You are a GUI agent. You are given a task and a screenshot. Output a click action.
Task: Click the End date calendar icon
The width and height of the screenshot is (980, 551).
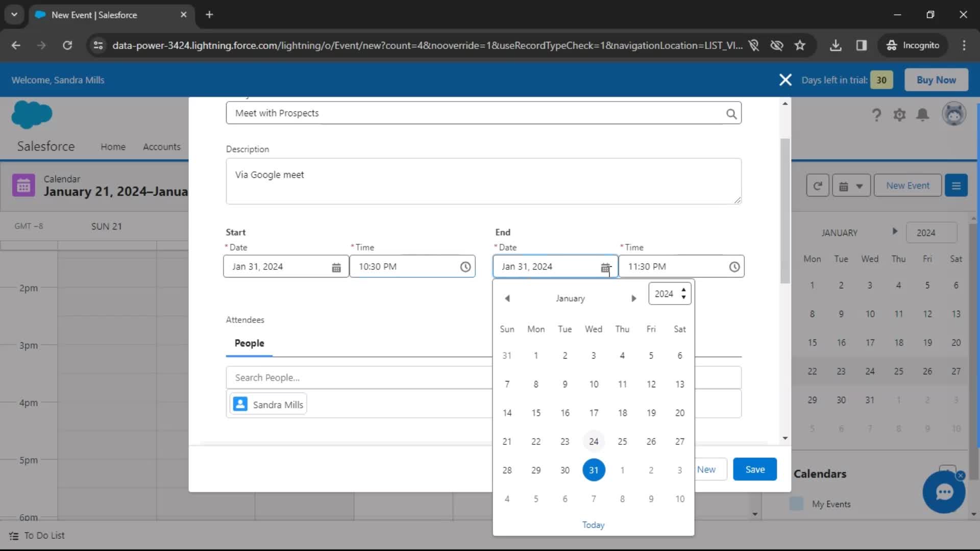pyautogui.click(x=605, y=267)
